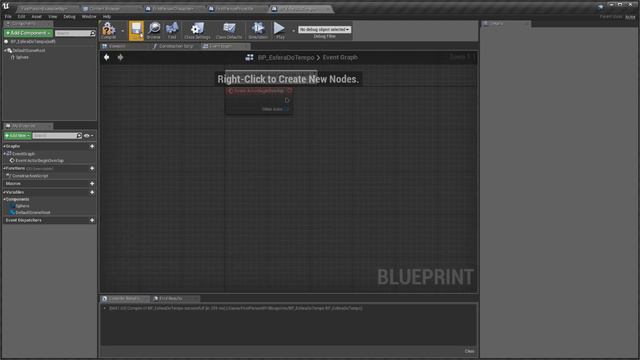Collapse the DefaultSceneRoot tree node
Screen dimensions: 640x360
click(5, 51)
